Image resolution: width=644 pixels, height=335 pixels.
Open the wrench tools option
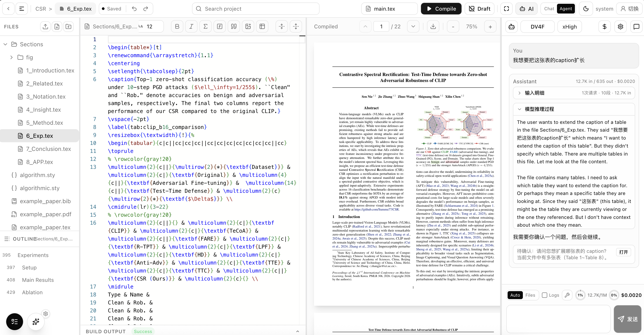(567, 295)
